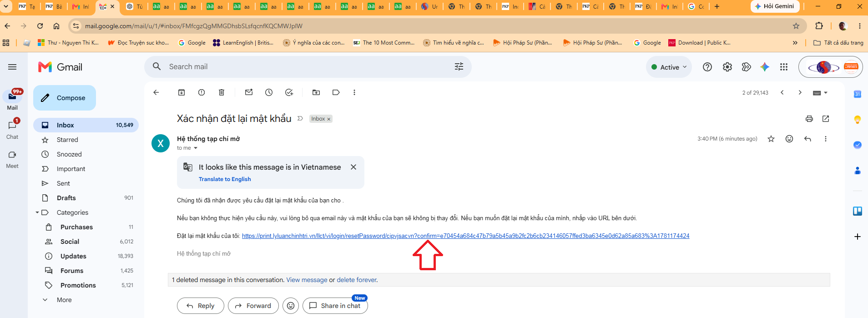Toggle the importance marker beside the subject
The width and height of the screenshot is (868, 318).
click(300, 118)
